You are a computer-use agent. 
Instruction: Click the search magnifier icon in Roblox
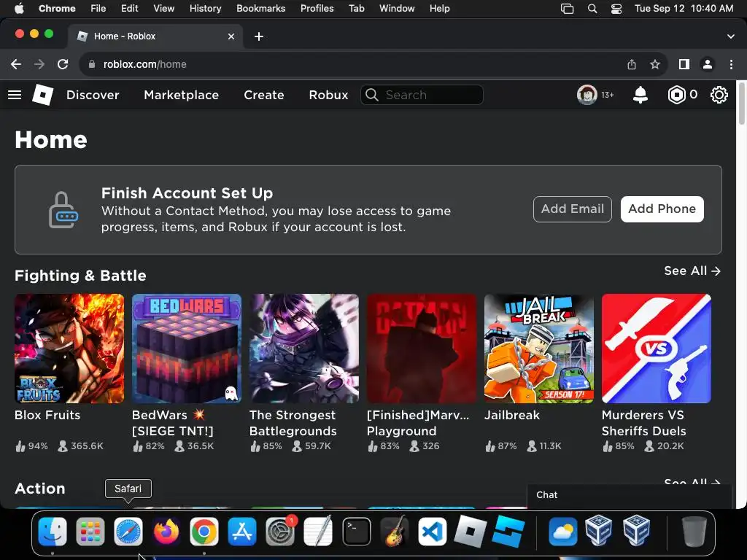[371, 95]
